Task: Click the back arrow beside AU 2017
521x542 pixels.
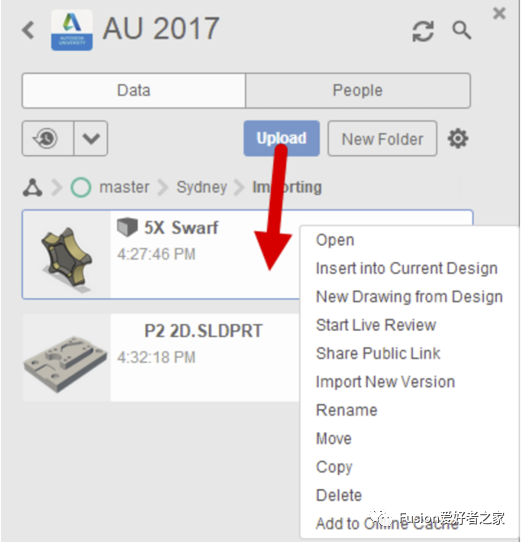Action: tap(28, 30)
